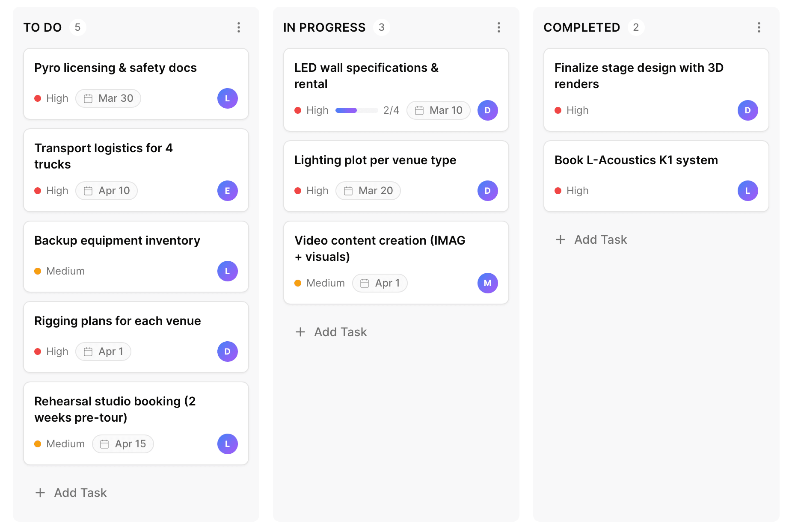Select assignee avatar D on LED wall task
Image resolution: width=789 pixels, height=532 pixels.
pos(487,110)
